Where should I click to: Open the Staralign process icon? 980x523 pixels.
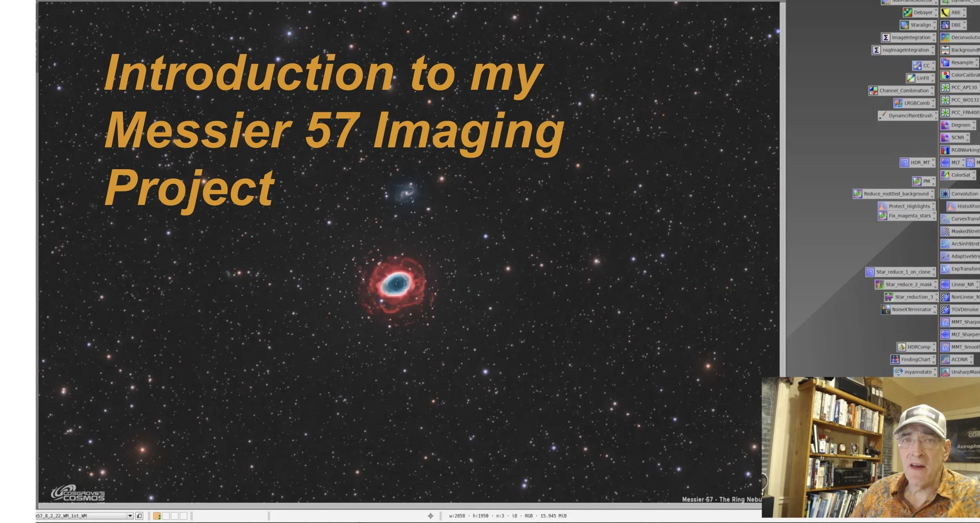tap(904, 25)
